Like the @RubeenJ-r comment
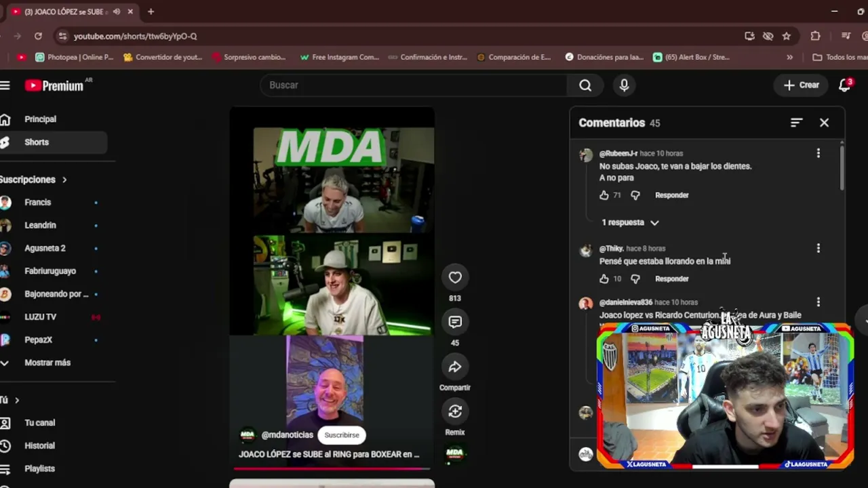The height and width of the screenshot is (488, 868). coord(604,195)
